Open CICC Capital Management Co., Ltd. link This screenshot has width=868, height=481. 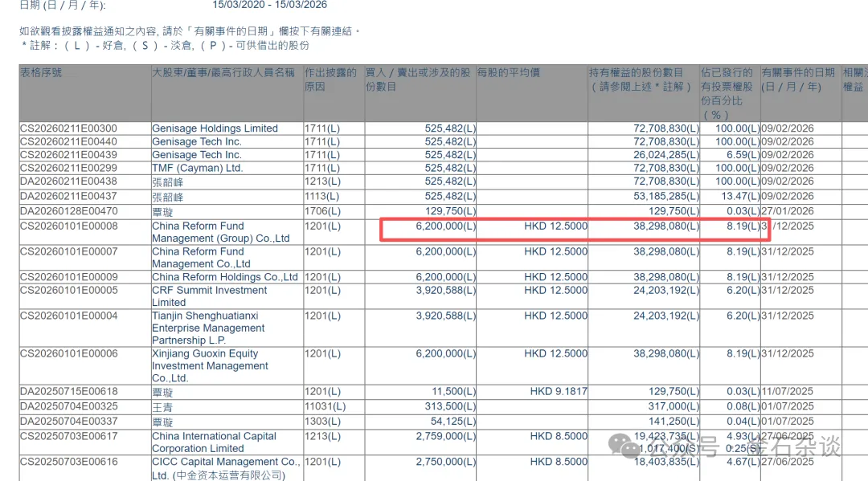226,468
